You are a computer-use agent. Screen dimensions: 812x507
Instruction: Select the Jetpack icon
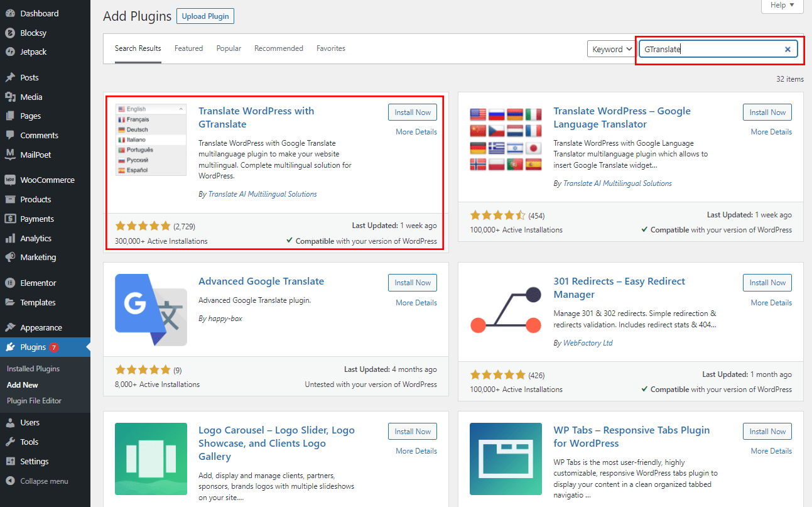tap(11, 53)
